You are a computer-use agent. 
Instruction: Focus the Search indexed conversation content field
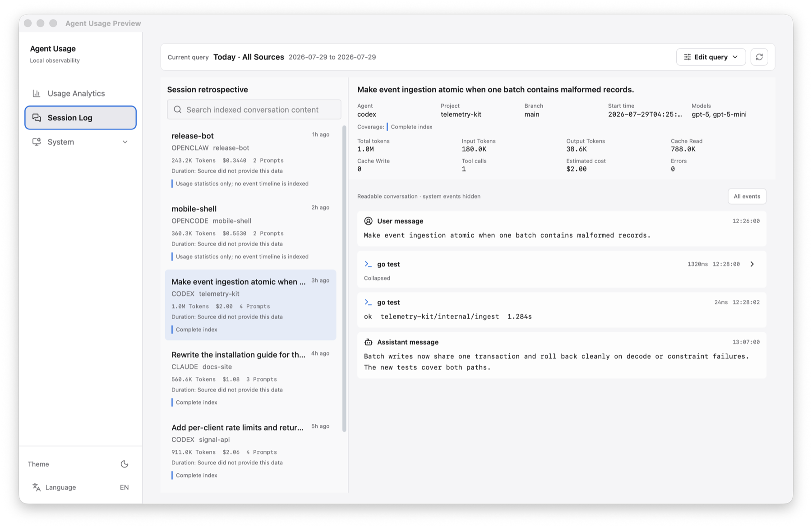(x=254, y=110)
